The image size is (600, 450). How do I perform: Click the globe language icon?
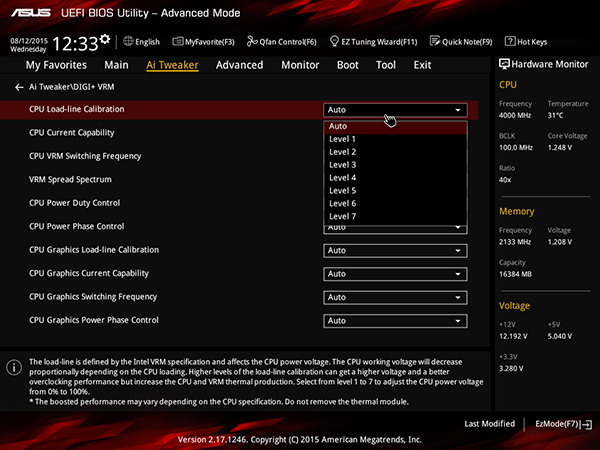click(x=128, y=41)
